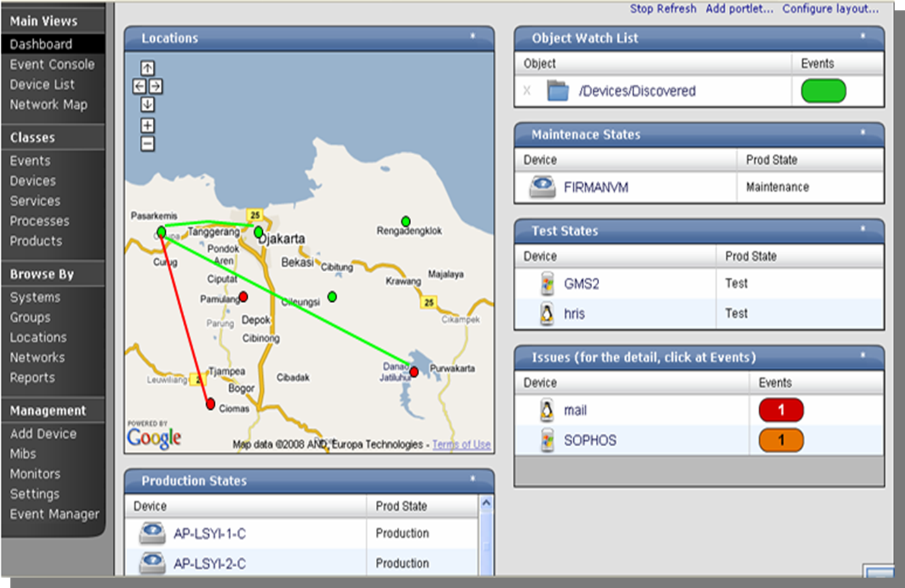Click the Stop Refresh link

point(662,8)
